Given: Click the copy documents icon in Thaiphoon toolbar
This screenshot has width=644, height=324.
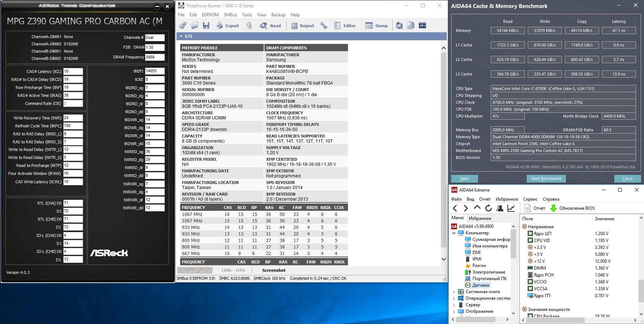Looking at the screenshot, I should tap(411, 25).
